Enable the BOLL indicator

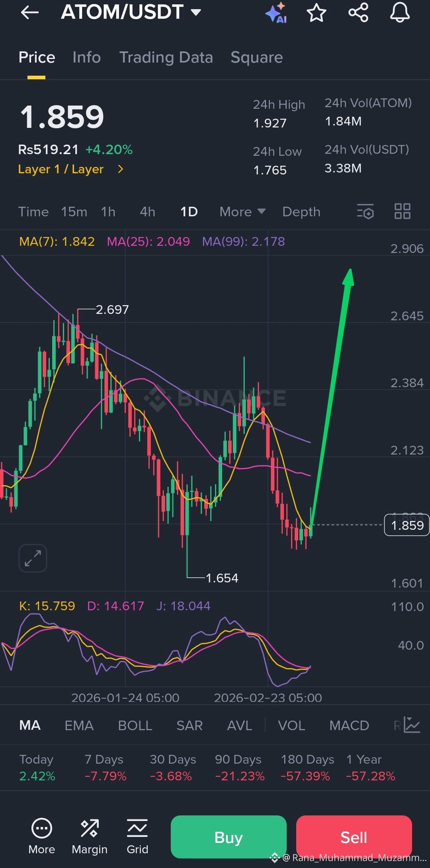click(x=135, y=725)
